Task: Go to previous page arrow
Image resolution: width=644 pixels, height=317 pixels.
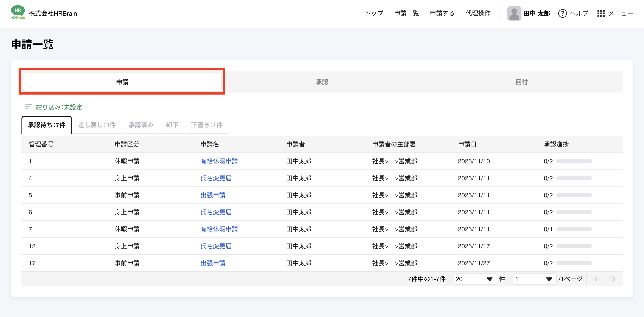Action: [597, 279]
